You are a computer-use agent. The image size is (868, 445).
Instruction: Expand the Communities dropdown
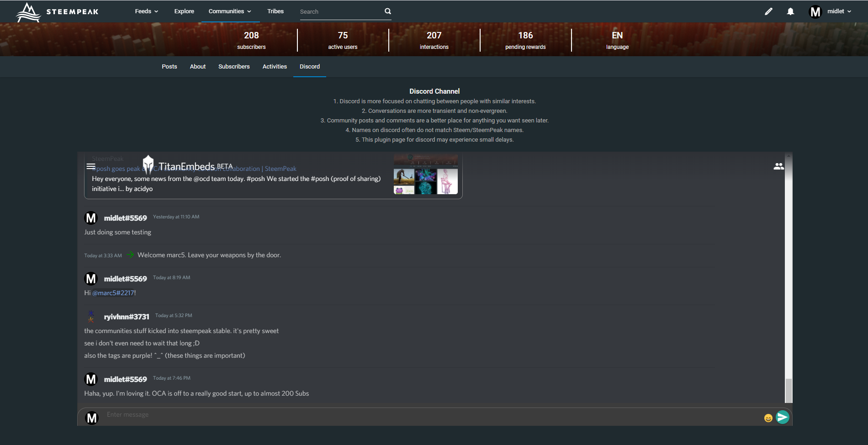tap(230, 11)
